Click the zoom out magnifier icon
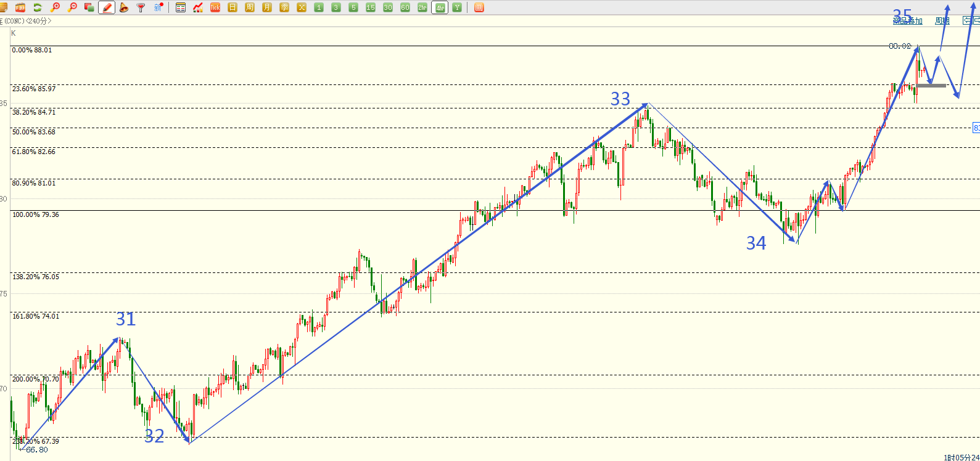 pyautogui.click(x=73, y=7)
